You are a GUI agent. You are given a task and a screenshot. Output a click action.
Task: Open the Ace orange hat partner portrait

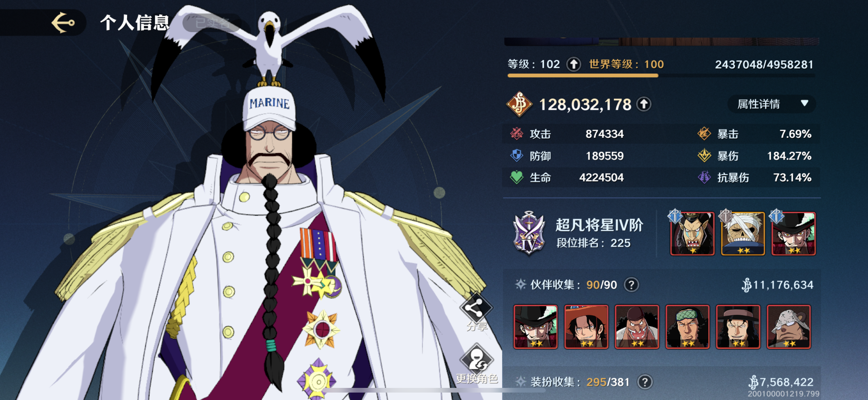586,327
